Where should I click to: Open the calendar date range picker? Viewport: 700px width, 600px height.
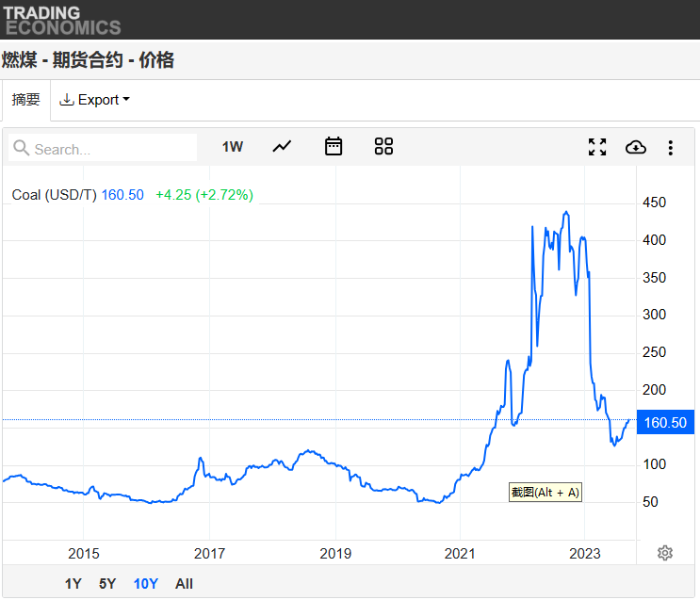[x=334, y=146]
